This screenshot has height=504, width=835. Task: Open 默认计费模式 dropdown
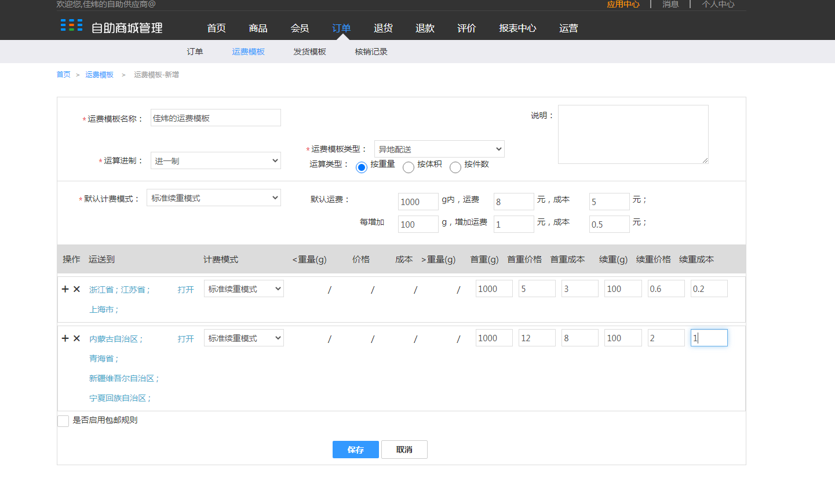214,198
